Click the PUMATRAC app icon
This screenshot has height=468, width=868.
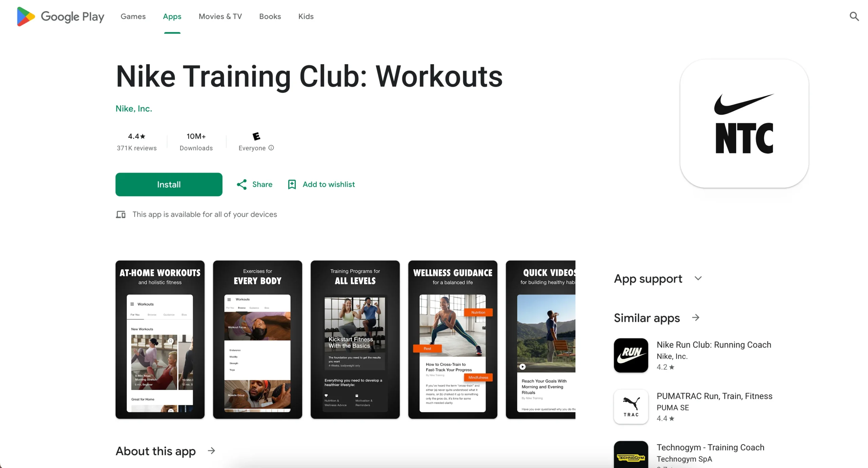629,407
